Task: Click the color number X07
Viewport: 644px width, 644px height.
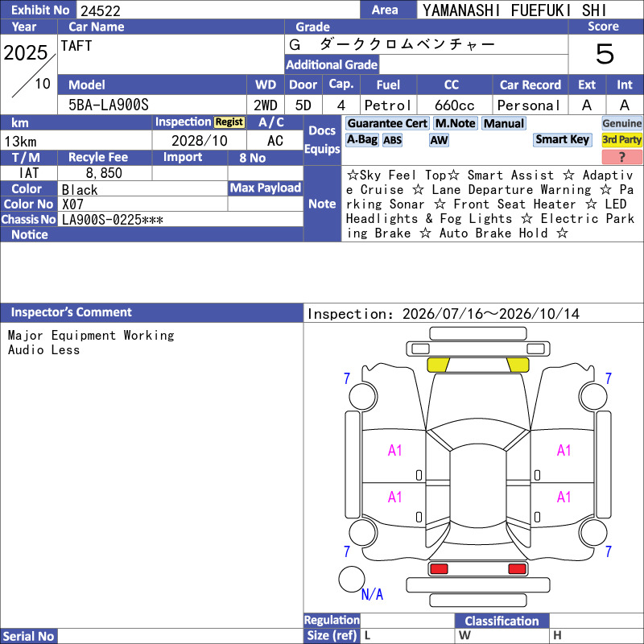Action: coord(72,204)
